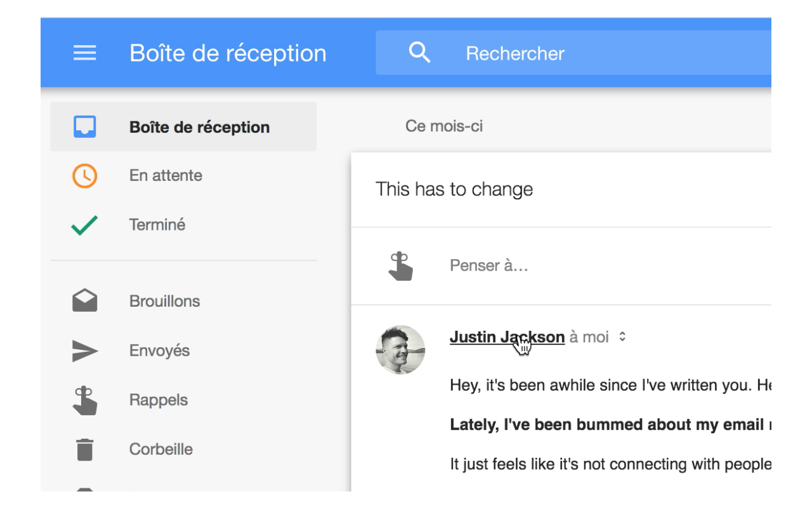
Task: Focus the Penser à… reminder field
Action: 488,265
